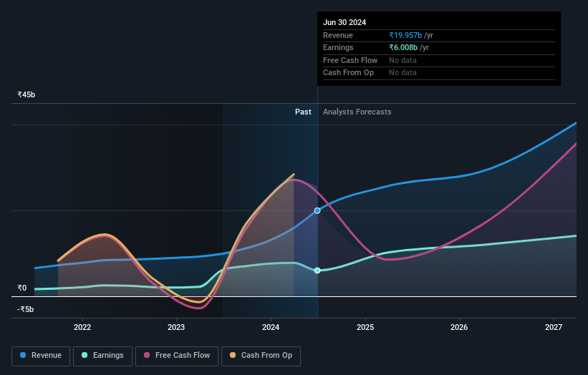Click the Free Cash Flow row in tooltip
The height and width of the screenshot is (375, 588).
[439, 60]
